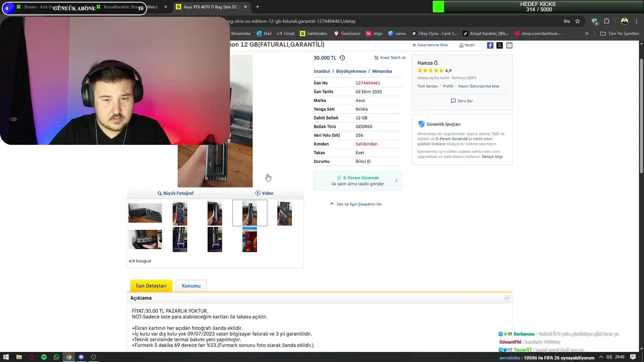Viewport: 644px width, 362px height.
Task: Select third thumbnail in bottom row
Action: click(215, 239)
